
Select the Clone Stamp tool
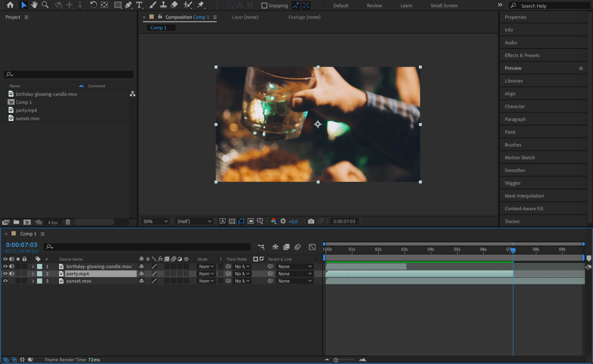tap(163, 5)
